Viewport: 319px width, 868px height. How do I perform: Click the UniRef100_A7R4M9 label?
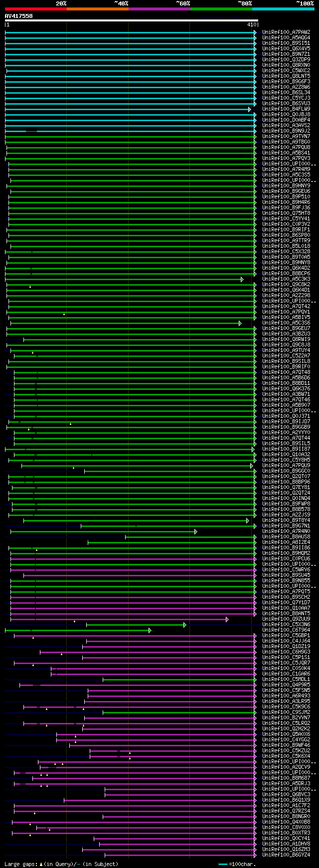click(286, 170)
